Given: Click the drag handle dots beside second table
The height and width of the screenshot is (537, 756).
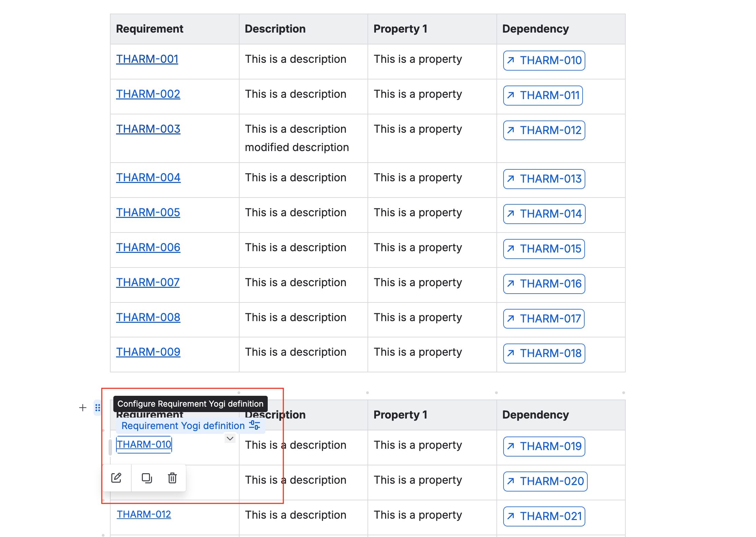Looking at the screenshot, I should pyautogui.click(x=98, y=408).
